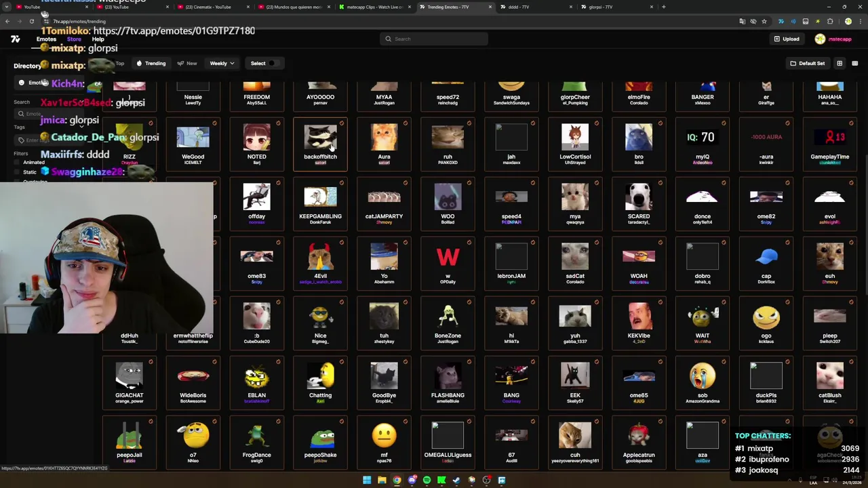Screen dimensions: 868x488
Task: Switch to the glorpsi - 7TV browser tab
Action: (617, 7)
